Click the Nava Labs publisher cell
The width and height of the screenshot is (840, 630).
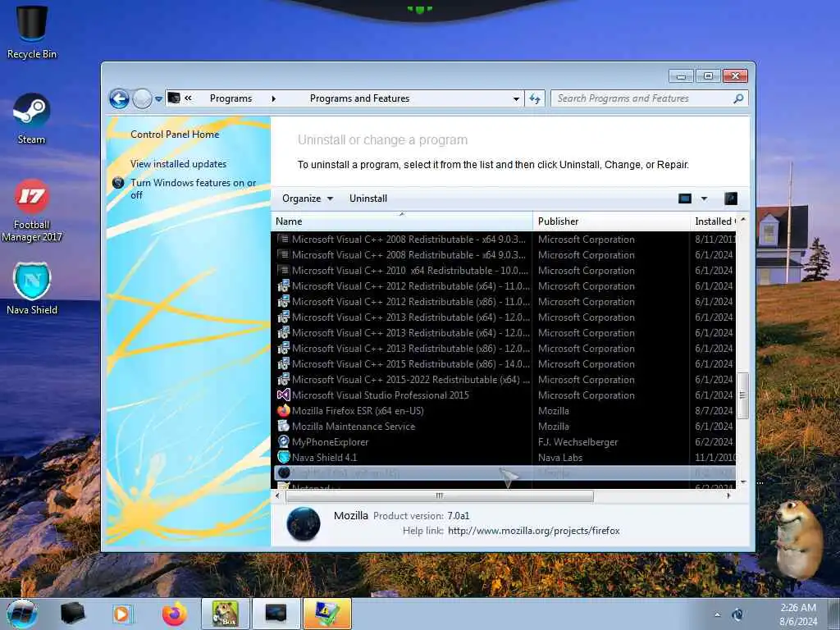559,458
